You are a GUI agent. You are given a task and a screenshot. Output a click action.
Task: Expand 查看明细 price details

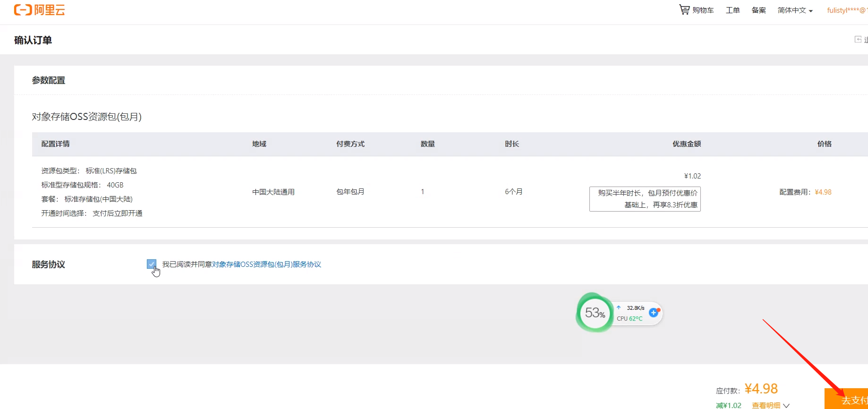tap(770, 405)
